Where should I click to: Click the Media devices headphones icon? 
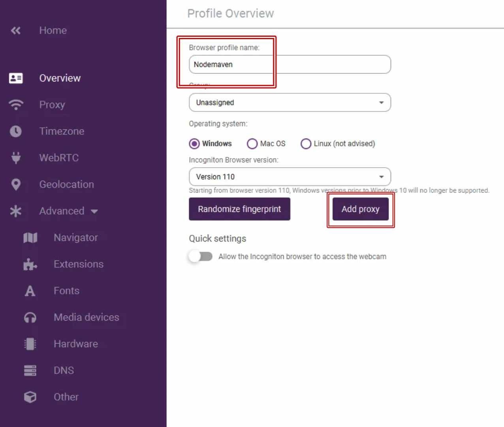pyautogui.click(x=30, y=317)
